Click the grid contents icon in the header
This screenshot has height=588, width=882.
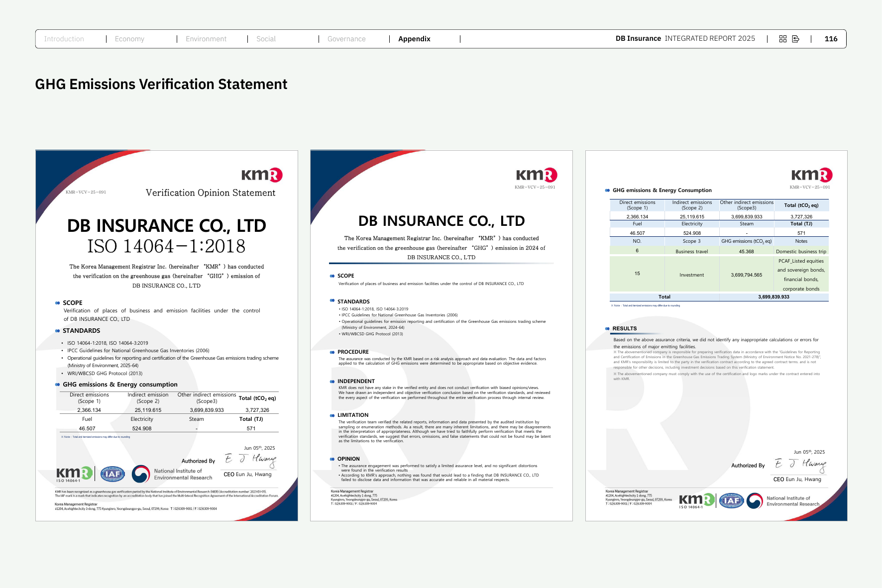783,39
